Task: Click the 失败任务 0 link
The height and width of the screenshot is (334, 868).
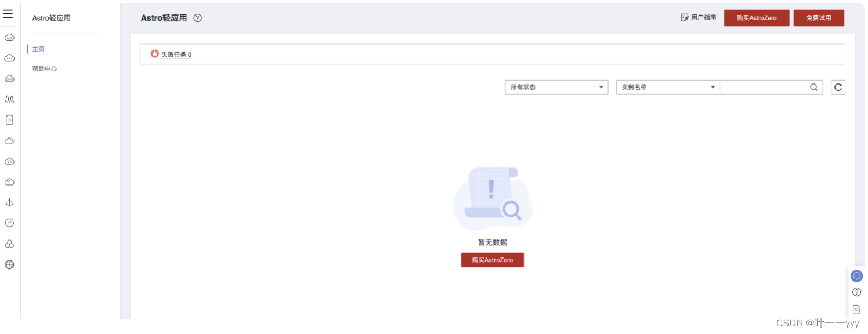Action: point(176,55)
